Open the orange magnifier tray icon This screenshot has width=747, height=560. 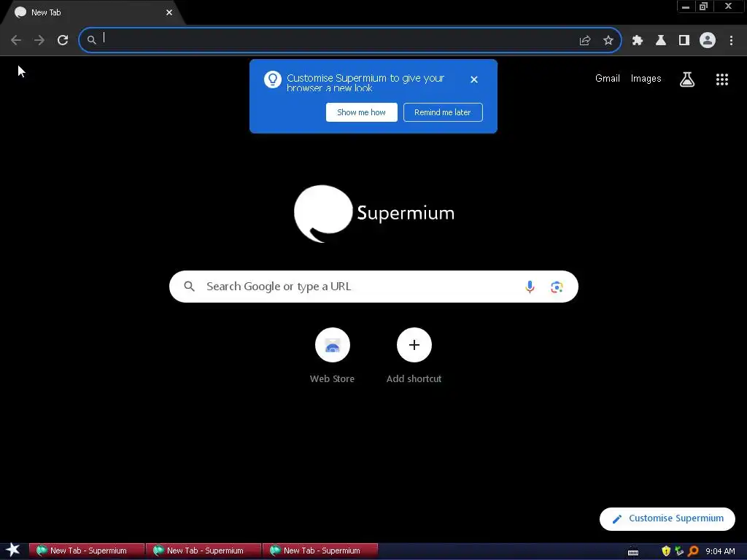693,551
